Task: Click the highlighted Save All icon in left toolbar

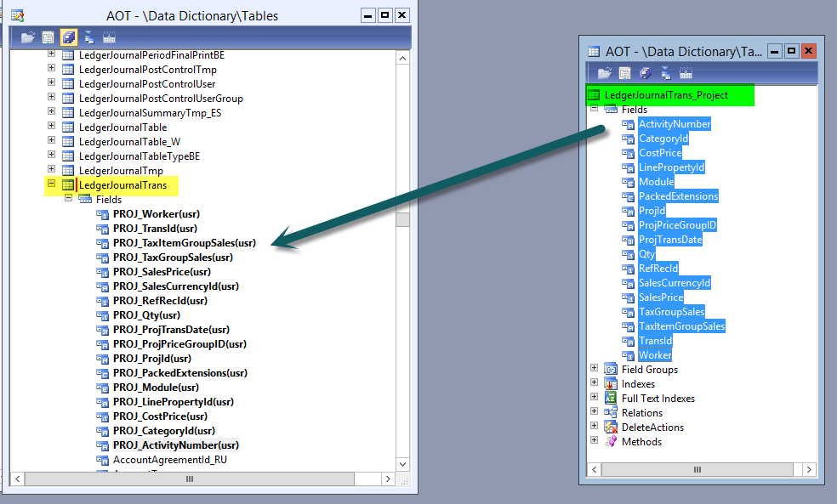Action: tap(68, 37)
